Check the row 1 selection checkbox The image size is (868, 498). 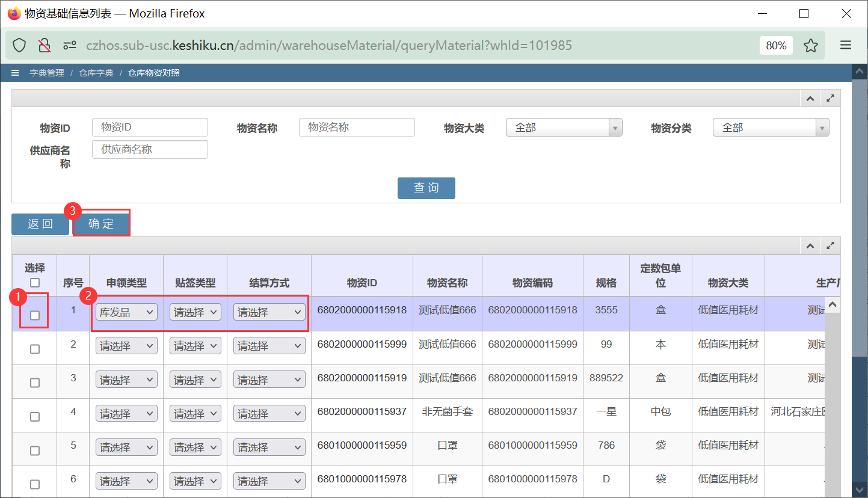tap(35, 315)
